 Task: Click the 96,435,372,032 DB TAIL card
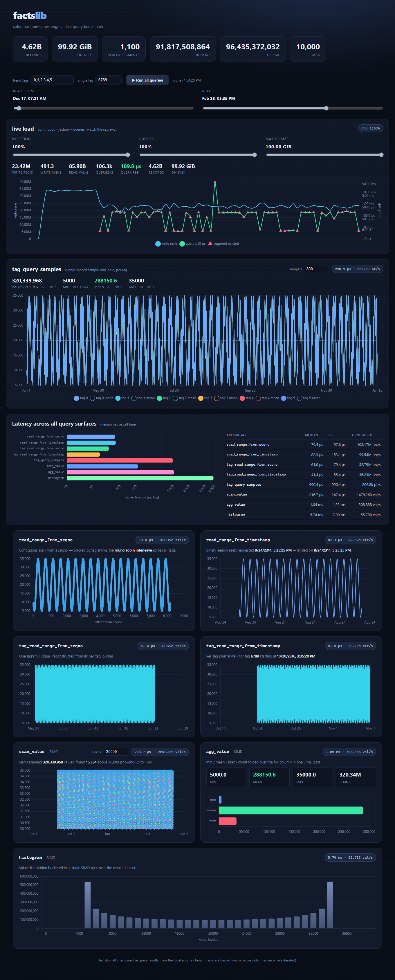[253, 49]
